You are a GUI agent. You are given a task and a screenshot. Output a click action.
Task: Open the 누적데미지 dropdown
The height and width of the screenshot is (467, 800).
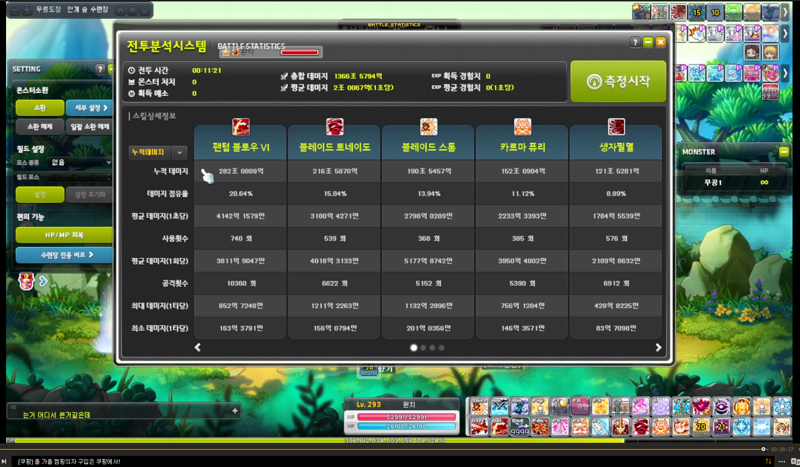click(158, 152)
